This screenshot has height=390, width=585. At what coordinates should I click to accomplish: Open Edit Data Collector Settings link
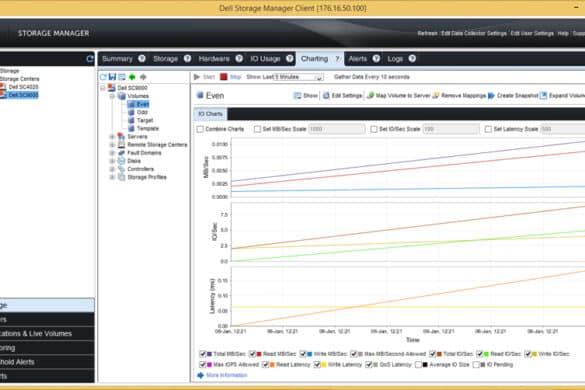click(474, 33)
